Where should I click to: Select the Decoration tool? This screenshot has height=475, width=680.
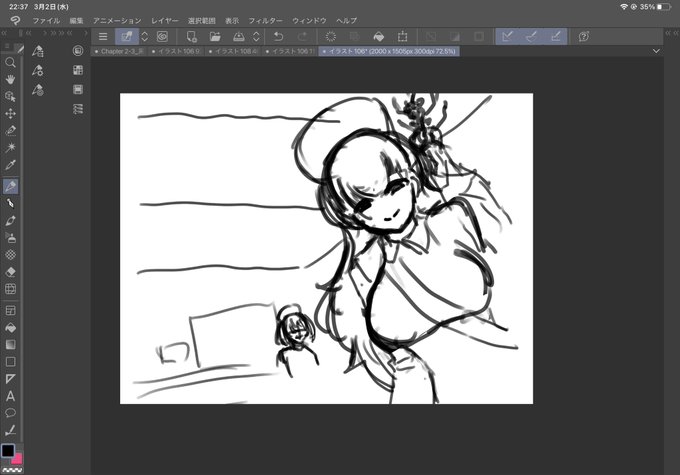[x=10, y=255]
